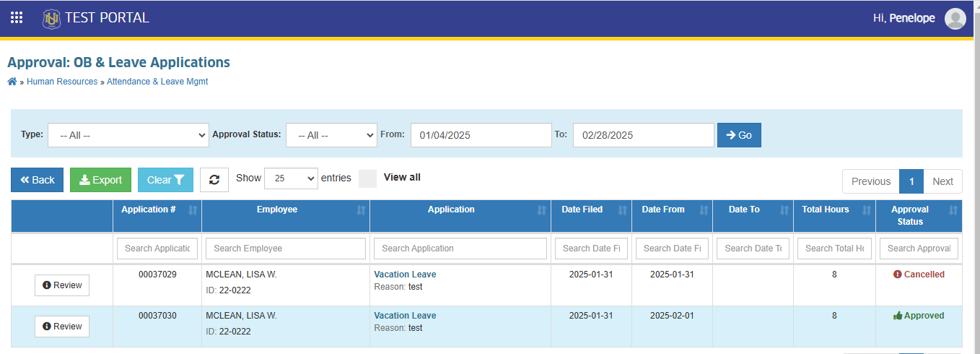Click the refresh table icon button

tap(214, 180)
